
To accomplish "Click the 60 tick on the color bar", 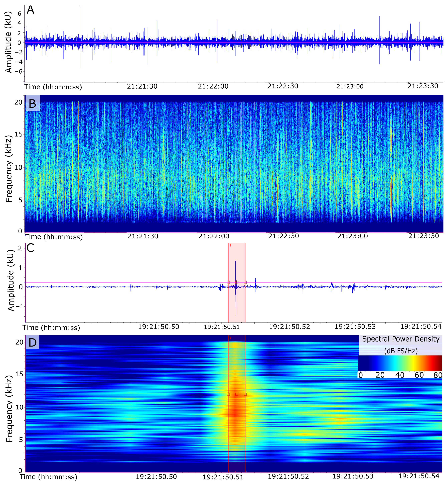I will point(419,375).
